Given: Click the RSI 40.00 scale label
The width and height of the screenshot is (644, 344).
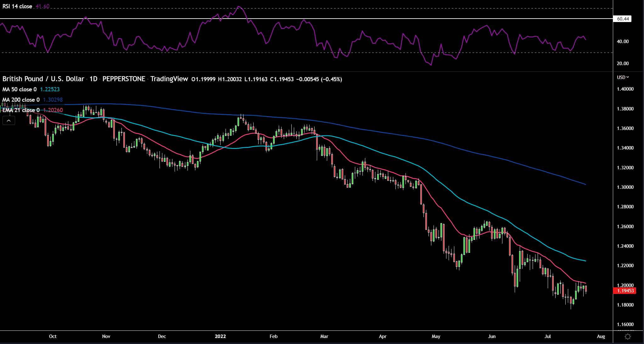Looking at the screenshot, I should coord(623,42).
